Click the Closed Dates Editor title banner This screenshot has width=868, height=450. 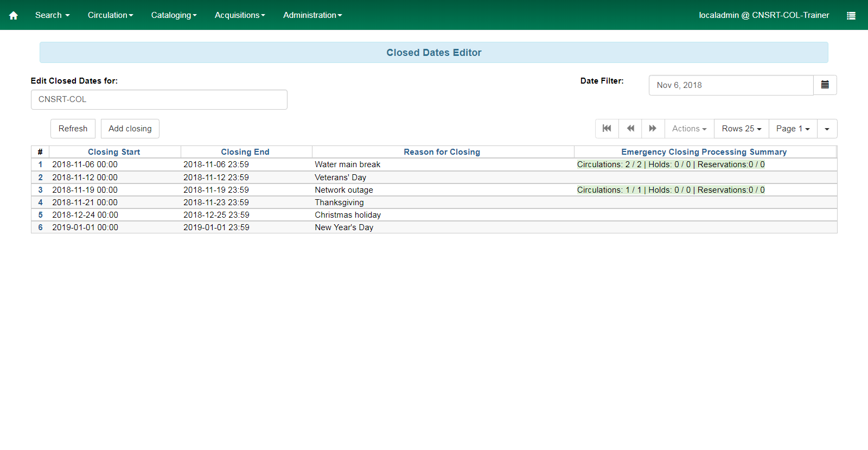(x=434, y=53)
